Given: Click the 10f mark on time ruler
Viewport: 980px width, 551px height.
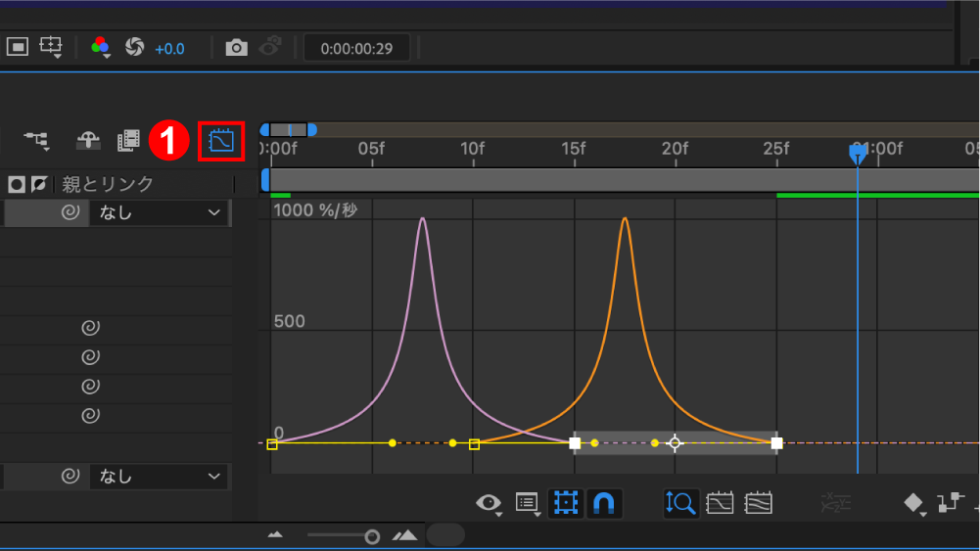Looking at the screenshot, I should click(473, 150).
